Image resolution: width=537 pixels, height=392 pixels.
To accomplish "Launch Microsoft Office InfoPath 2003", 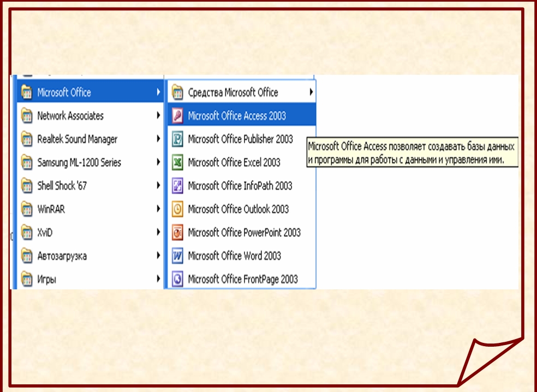I will (x=241, y=186).
